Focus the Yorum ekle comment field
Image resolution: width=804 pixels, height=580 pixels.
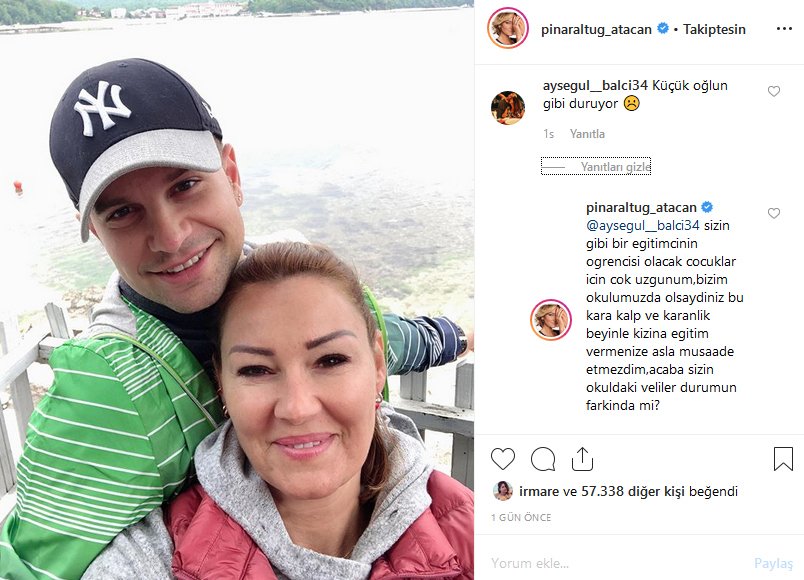[x=615, y=563]
